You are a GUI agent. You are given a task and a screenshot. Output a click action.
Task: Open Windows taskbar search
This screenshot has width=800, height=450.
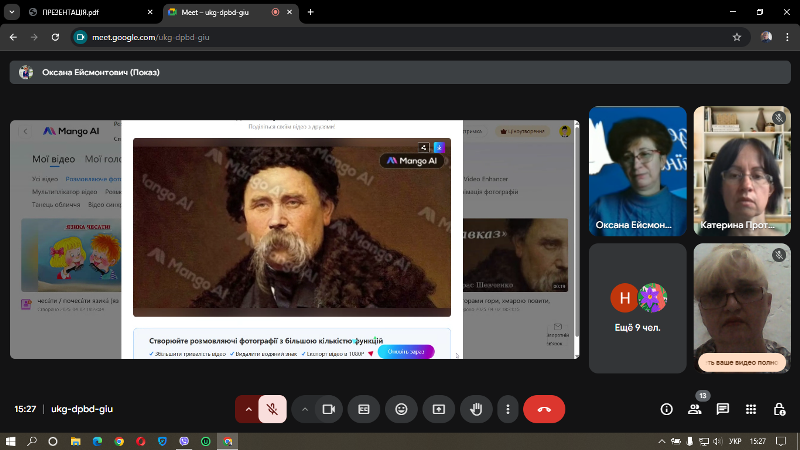coord(32,441)
